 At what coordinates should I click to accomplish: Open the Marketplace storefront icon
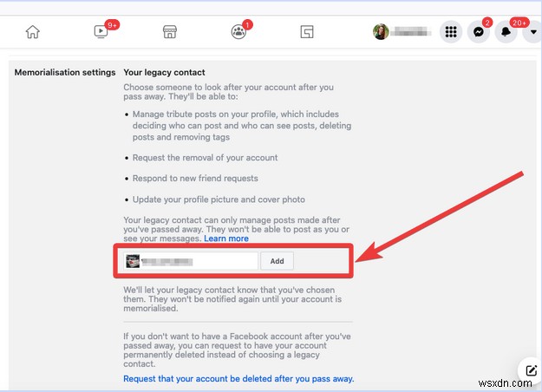(170, 32)
